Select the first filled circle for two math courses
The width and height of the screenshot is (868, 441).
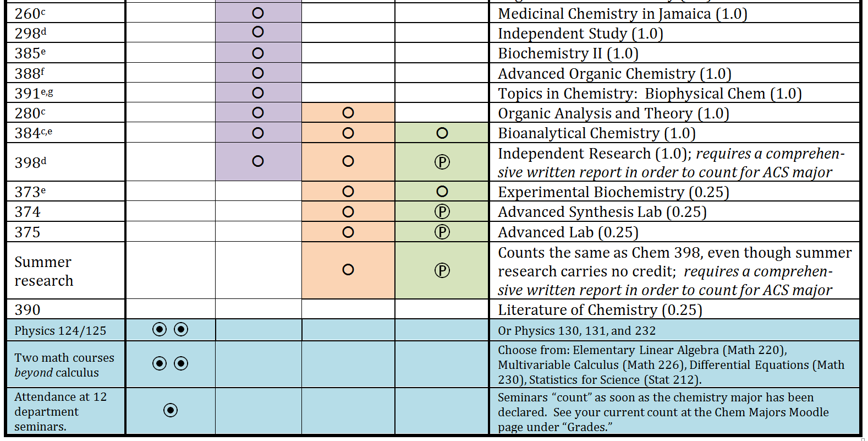[160, 363]
